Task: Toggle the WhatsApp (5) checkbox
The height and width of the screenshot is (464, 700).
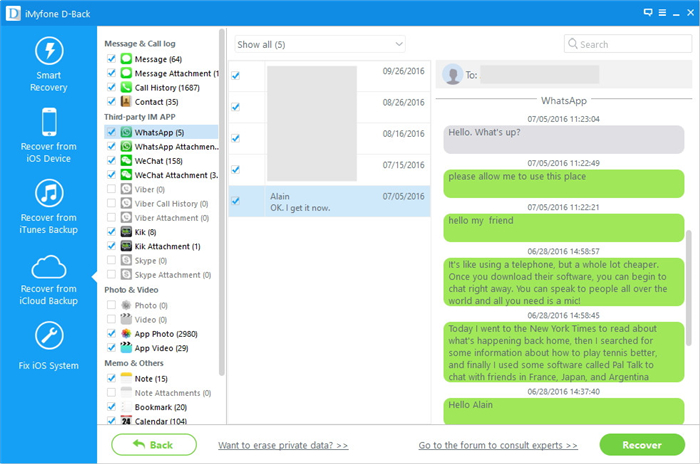Action: point(111,132)
